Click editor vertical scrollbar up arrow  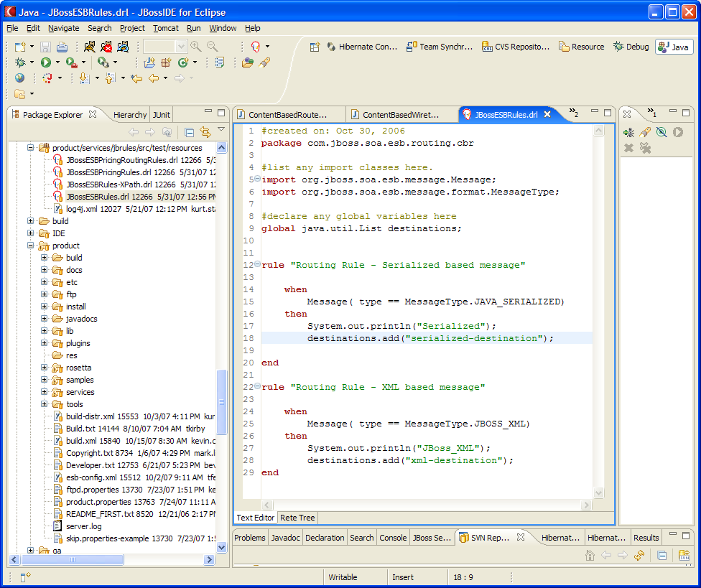click(598, 131)
